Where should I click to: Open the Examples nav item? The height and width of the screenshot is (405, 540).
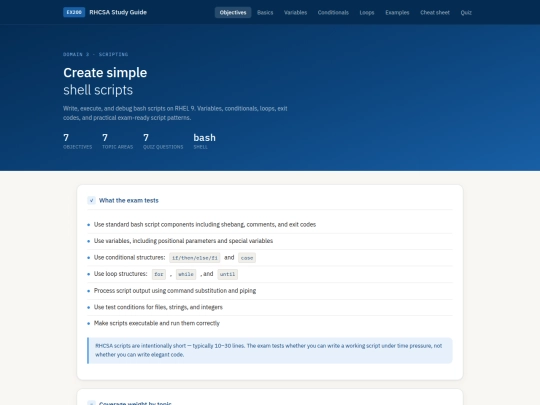coord(397,12)
